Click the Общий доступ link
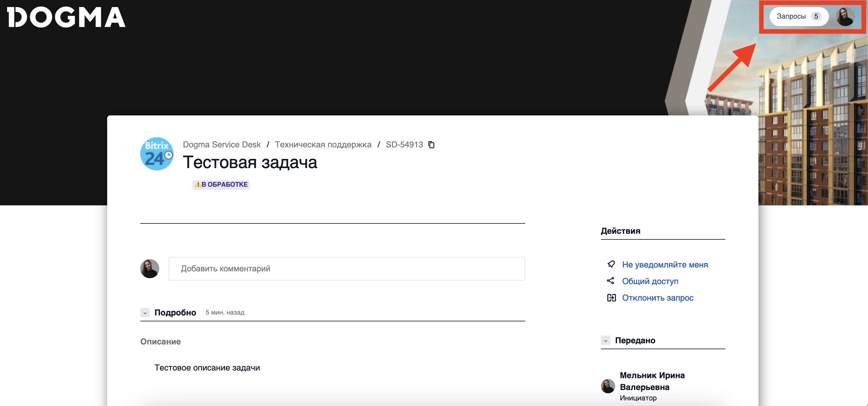This screenshot has width=868, height=406. click(650, 281)
